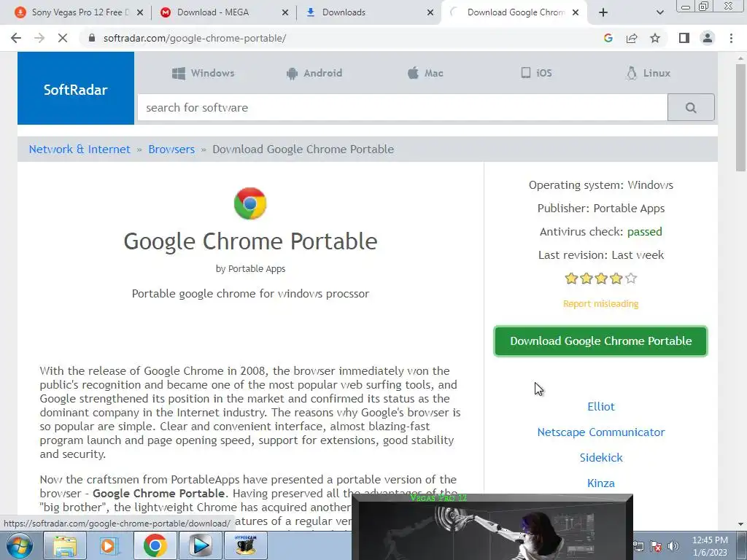This screenshot has width=747, height=560.
Task: Open the Kinza link
Action: (x=601, y=483)
